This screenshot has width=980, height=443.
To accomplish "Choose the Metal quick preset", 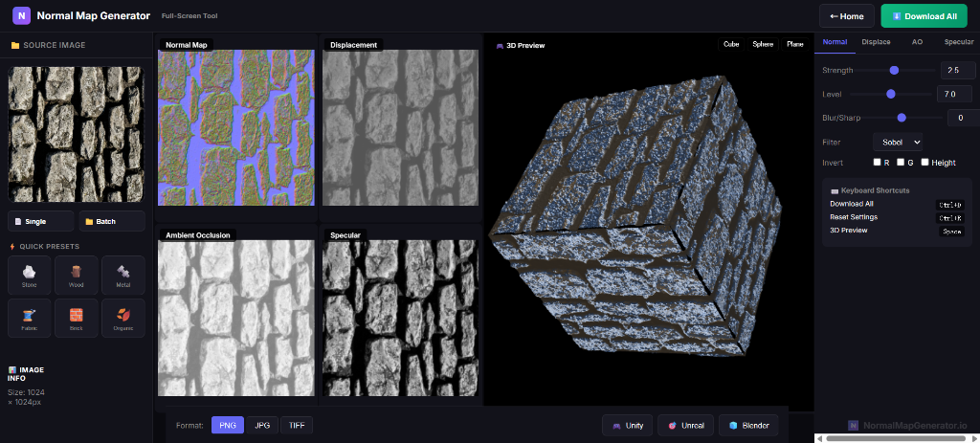I will pos(122,275).
